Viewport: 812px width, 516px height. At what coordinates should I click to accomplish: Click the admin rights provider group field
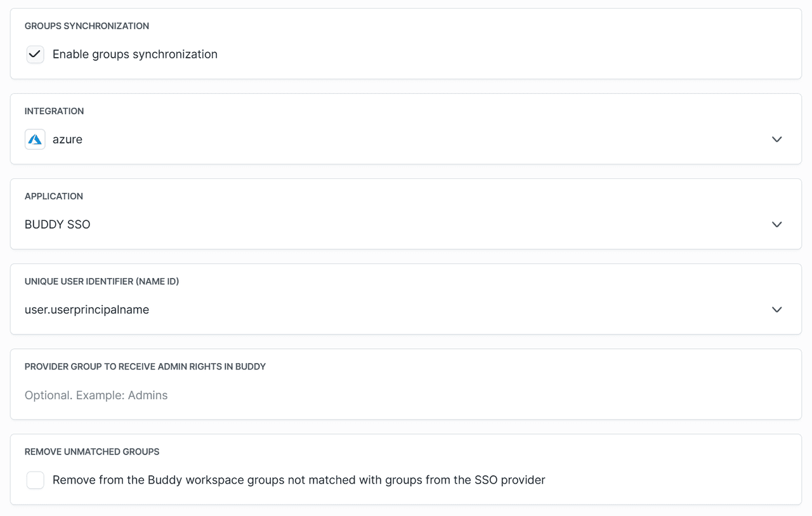[96, 395]
